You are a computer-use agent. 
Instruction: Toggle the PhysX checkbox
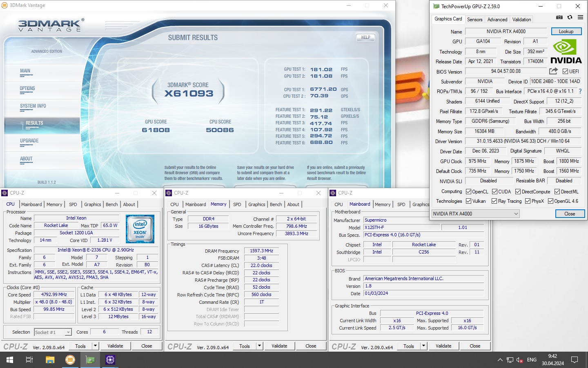click(x=528, y=201)
